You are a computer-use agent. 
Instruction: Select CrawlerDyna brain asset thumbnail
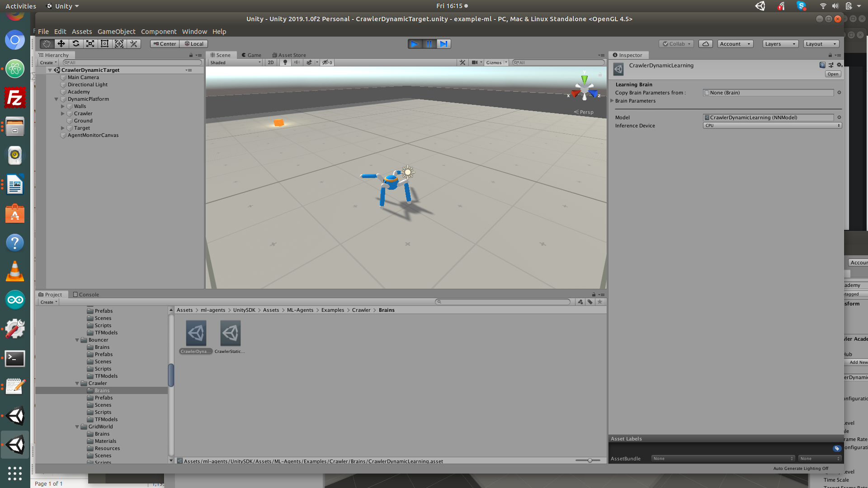tap(196, 333)
